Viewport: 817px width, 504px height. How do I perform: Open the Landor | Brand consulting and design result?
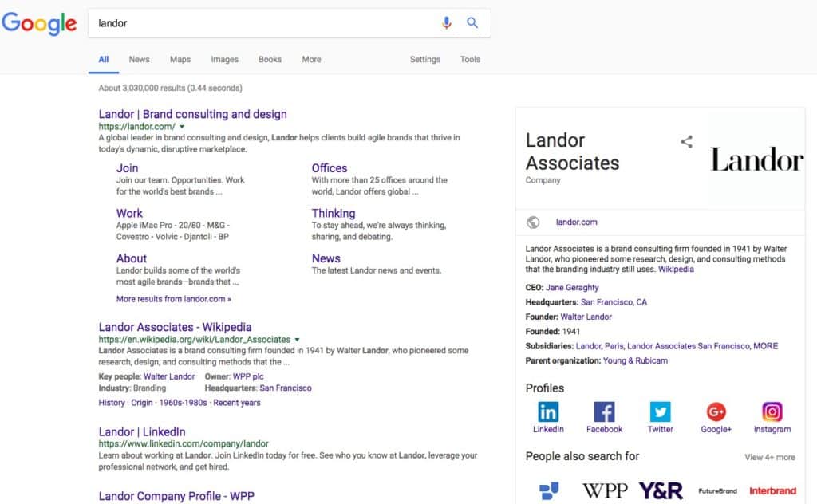[x=193, y=114]
